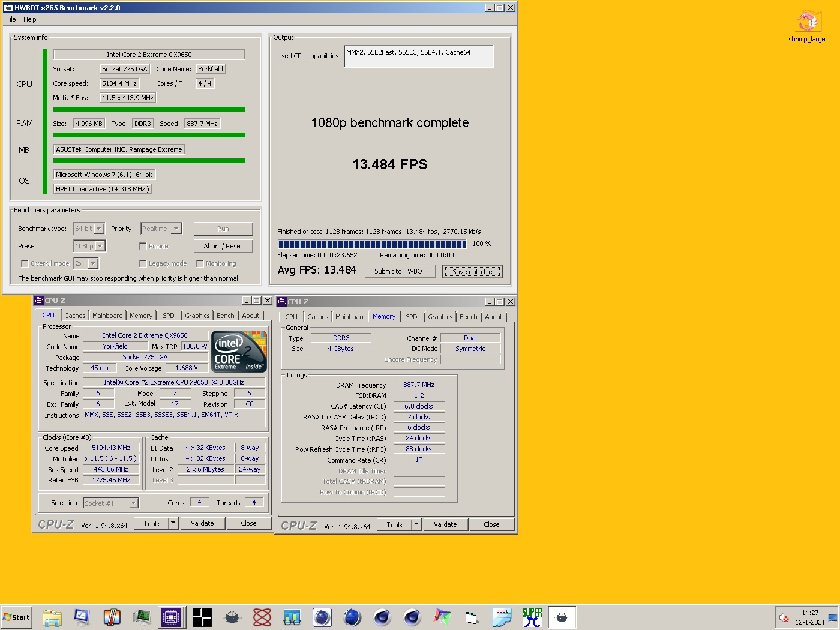Submit the score to HWBOT

(x=400, y=271)
